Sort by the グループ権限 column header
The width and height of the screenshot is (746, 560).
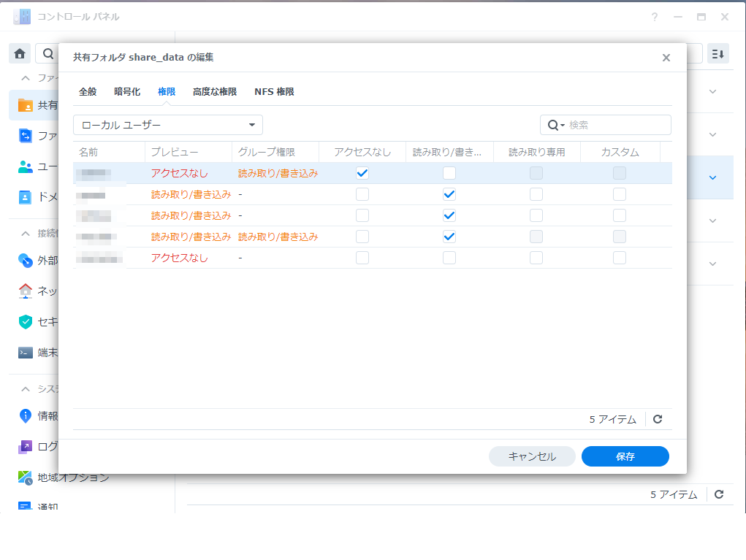(275, 152)
